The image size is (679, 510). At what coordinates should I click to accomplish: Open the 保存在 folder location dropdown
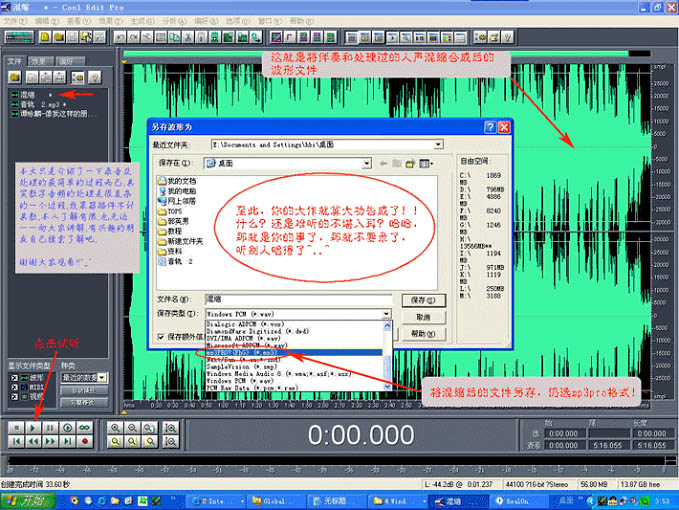[367, 162]
